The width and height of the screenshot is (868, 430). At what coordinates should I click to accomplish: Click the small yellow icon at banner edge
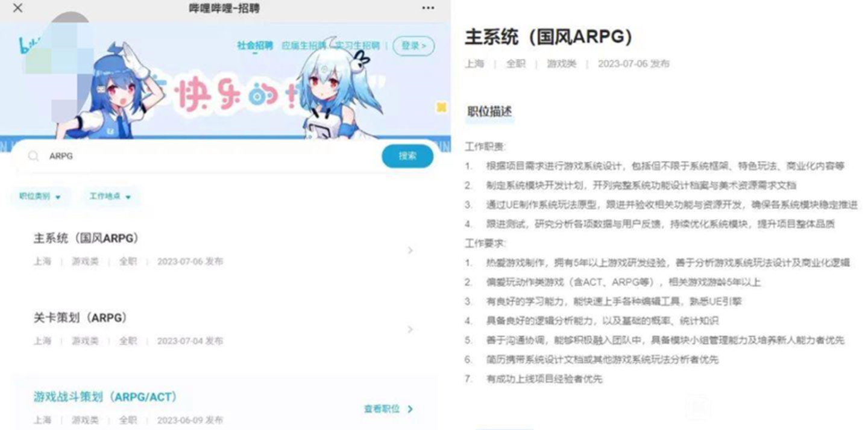(x=442, y=107)
